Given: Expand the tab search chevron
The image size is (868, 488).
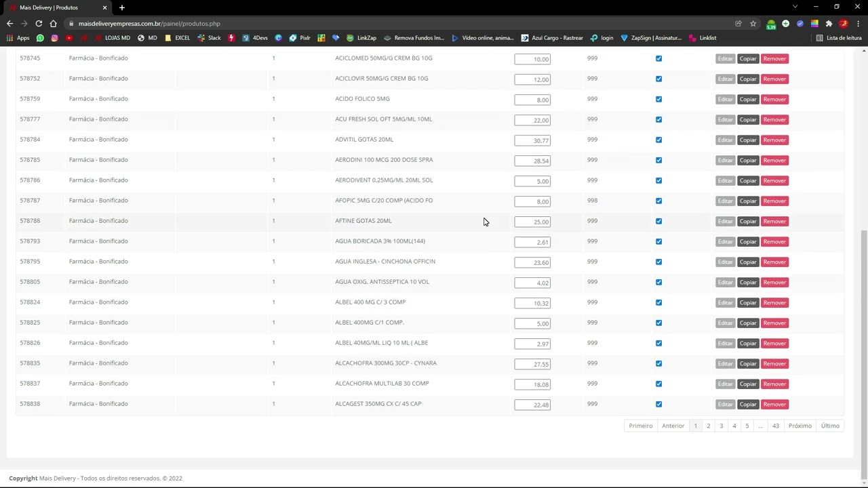Looking at the screenshot, I should pos(795,7).
